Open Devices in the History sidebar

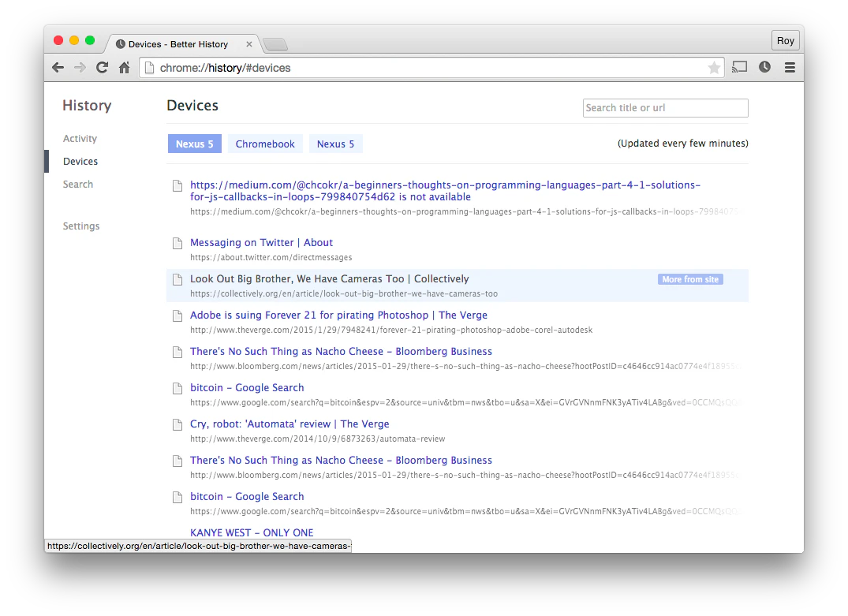pos(80,161)
